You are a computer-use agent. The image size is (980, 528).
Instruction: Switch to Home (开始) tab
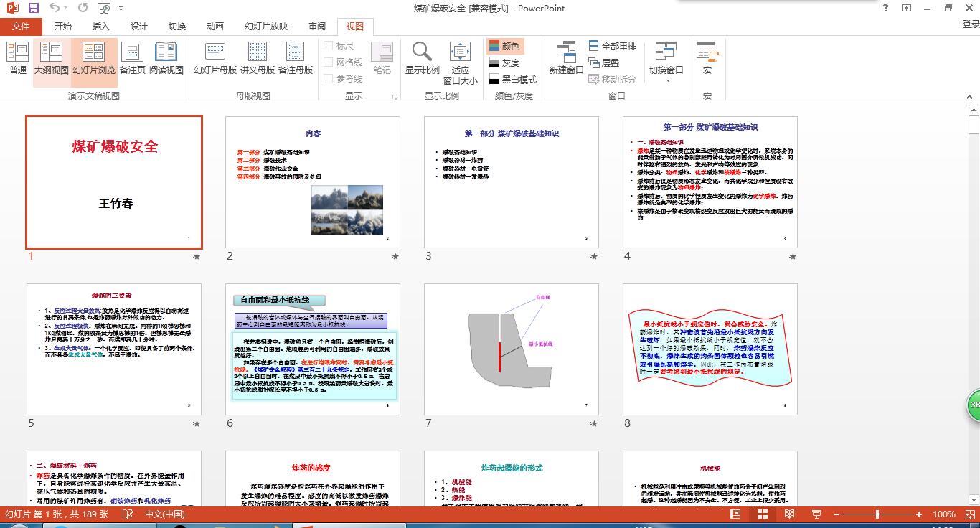coord(62,27)
